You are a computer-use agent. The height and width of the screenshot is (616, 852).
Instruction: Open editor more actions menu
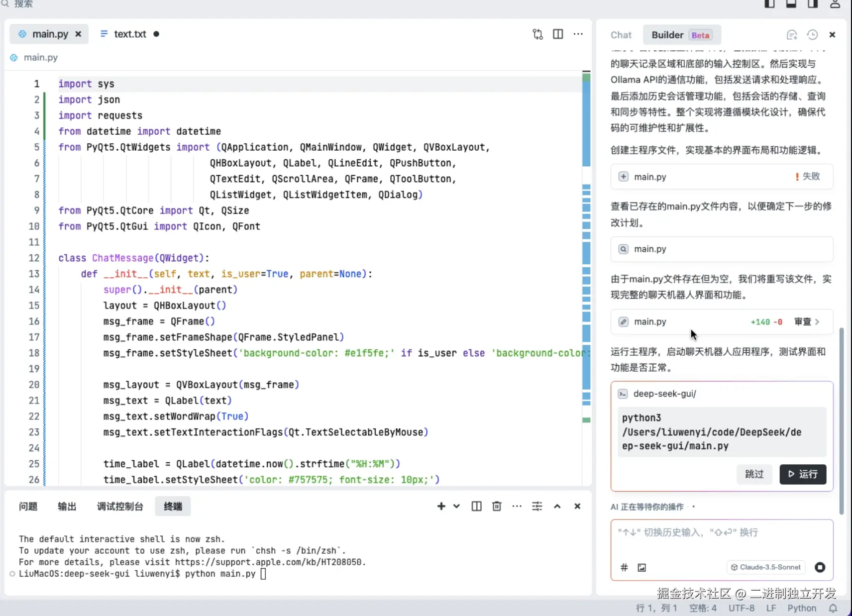pos(578,34)
